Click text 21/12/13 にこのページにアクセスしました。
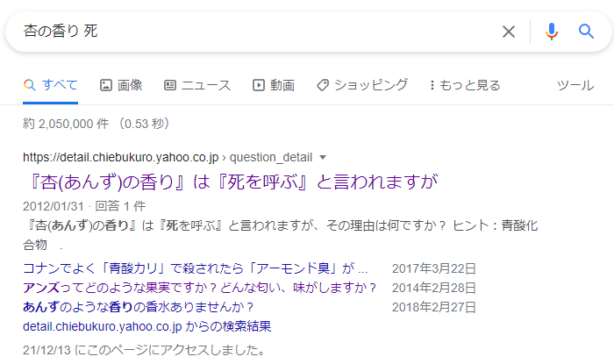 [x=144, y=349]
